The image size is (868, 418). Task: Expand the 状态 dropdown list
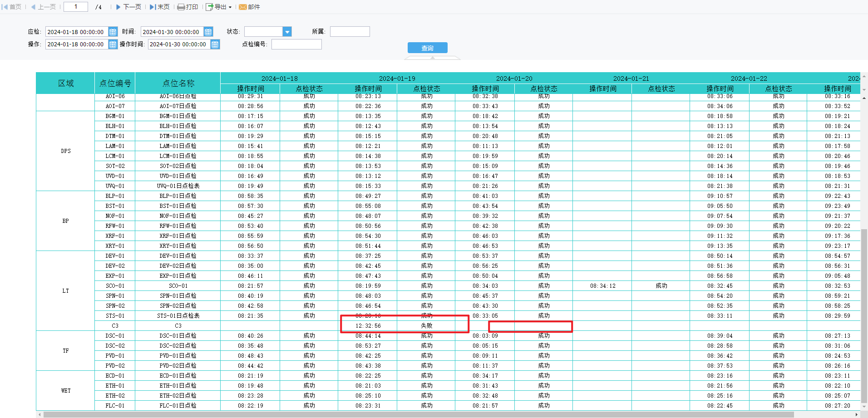pos(287,32)
